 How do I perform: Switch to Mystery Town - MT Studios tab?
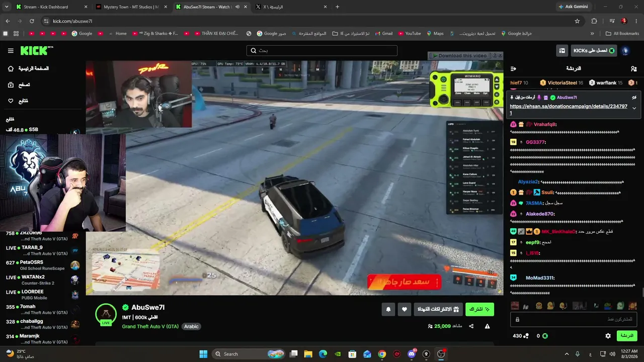(x=131, y=7)
